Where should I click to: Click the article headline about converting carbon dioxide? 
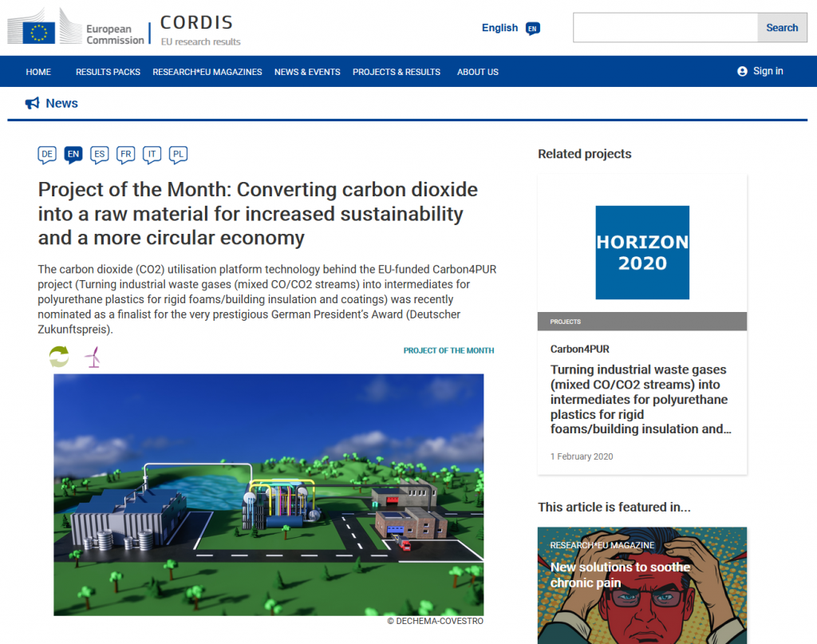(258, 214)
